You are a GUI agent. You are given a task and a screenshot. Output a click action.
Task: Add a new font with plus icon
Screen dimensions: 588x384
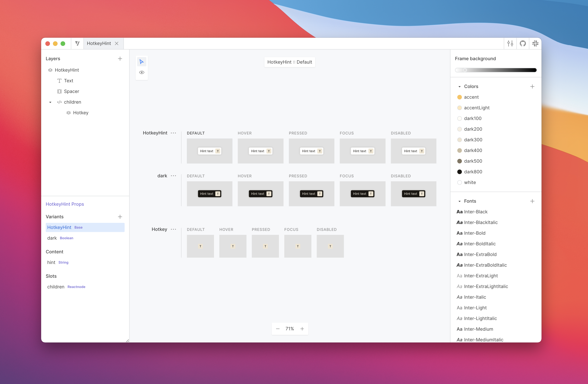click(x=532, y=201)
